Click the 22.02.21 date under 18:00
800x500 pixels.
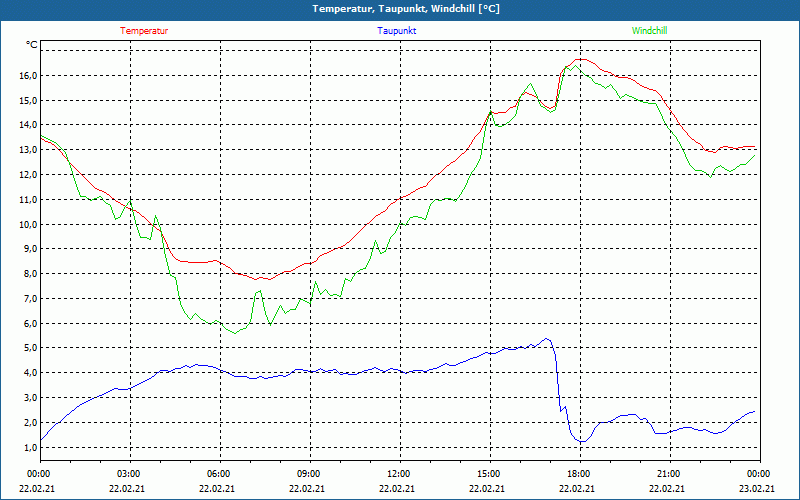577,488
